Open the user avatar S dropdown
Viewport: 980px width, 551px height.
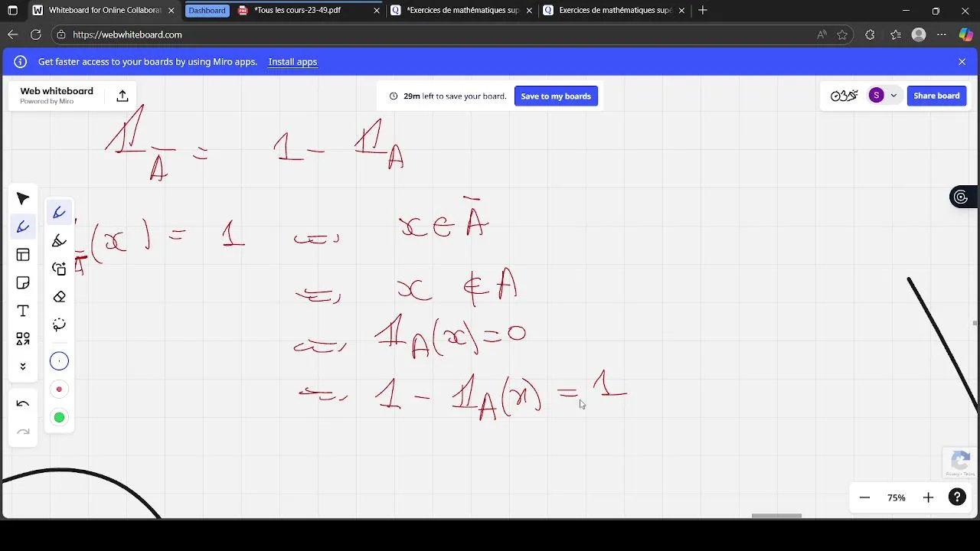[884, 96]
